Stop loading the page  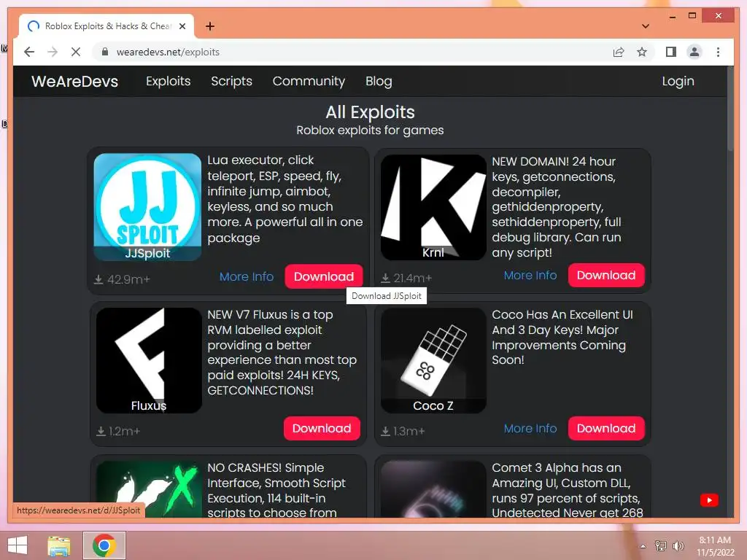[x=76, y=52]
